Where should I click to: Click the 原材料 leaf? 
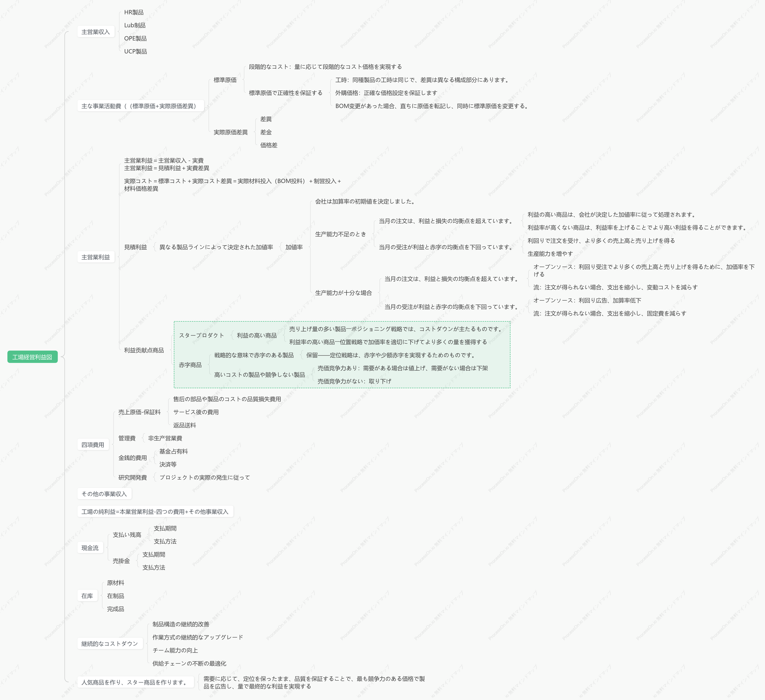(x=115, y=583)
